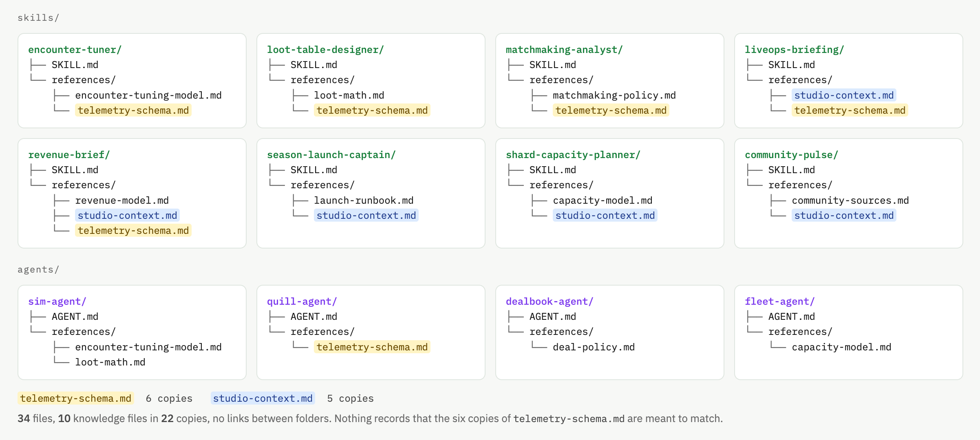Viewport: 980px width, 440px height.
Task: Select SKILL.md in the community-pulse card
Action: tap(792, 170)
